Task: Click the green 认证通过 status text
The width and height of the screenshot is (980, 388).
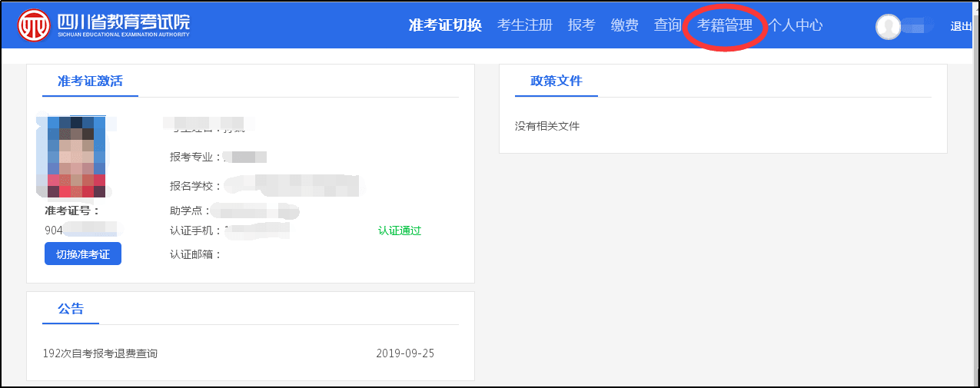Action: click(x=399, y=230)
